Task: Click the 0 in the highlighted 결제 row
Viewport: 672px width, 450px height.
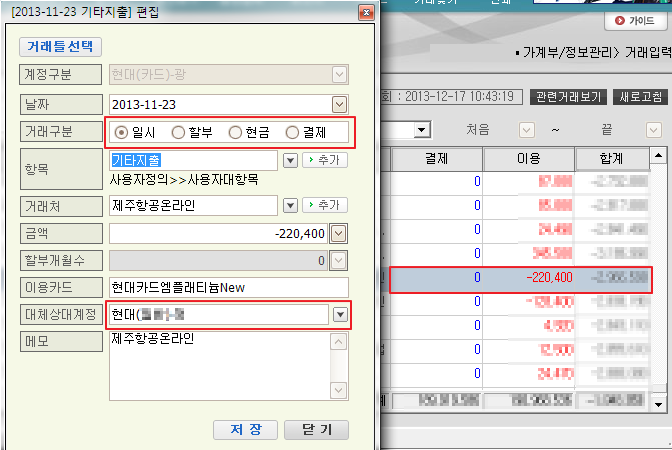Action: [x=477, y=278]
